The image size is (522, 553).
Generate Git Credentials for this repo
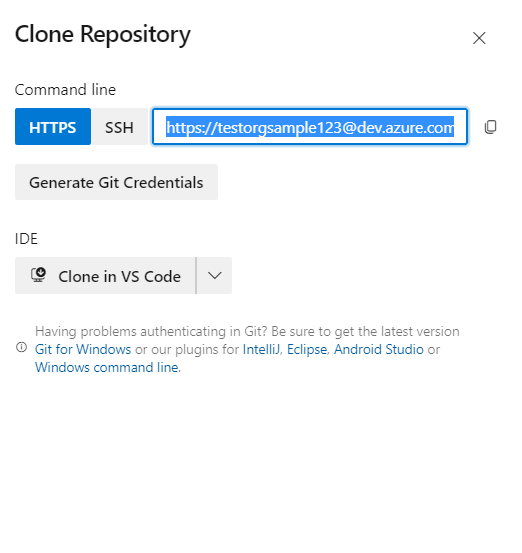(116, 182)
